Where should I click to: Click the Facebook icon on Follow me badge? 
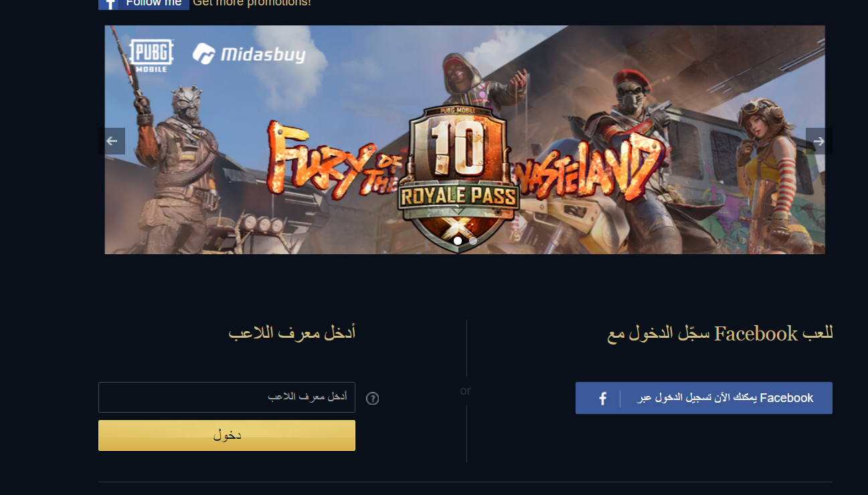(x=110, y=3)
